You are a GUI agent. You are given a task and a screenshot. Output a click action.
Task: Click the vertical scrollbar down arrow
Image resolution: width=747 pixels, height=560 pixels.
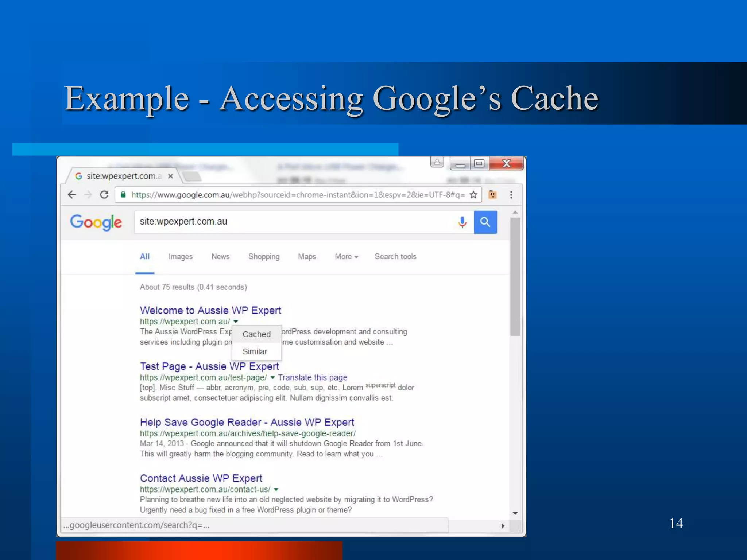(515, 513)
